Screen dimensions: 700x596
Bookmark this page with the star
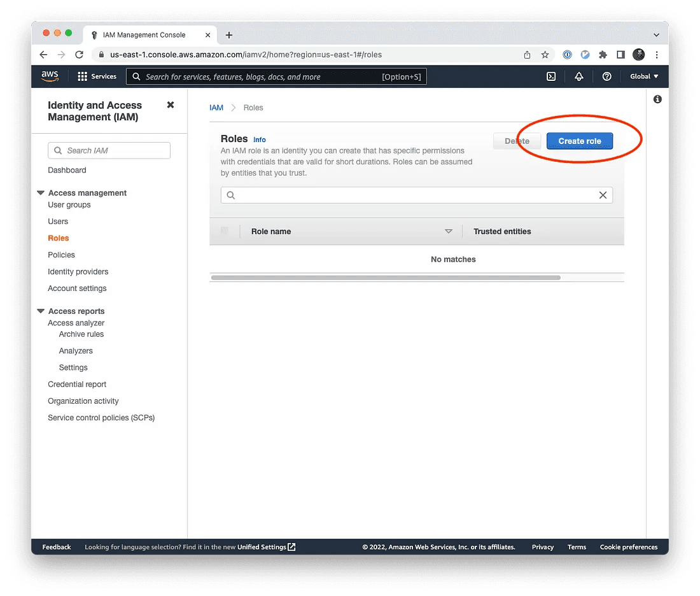click(x=545, y=55)
